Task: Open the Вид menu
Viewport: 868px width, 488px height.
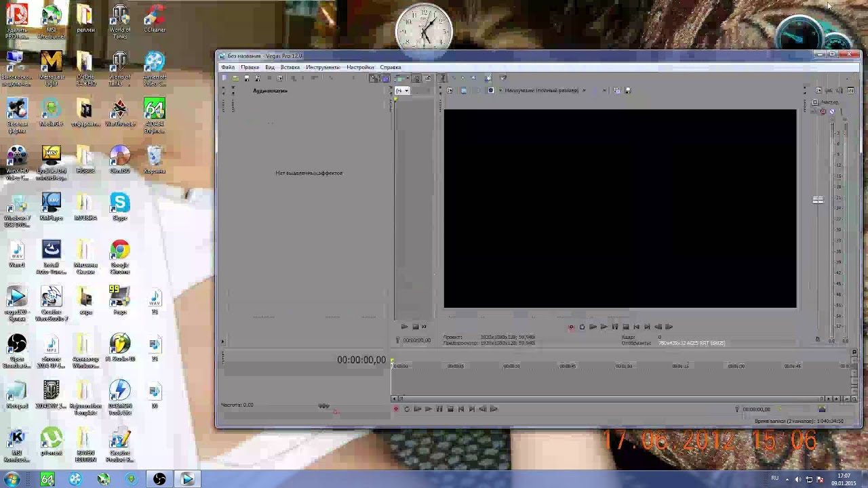Action: (269, 67)
